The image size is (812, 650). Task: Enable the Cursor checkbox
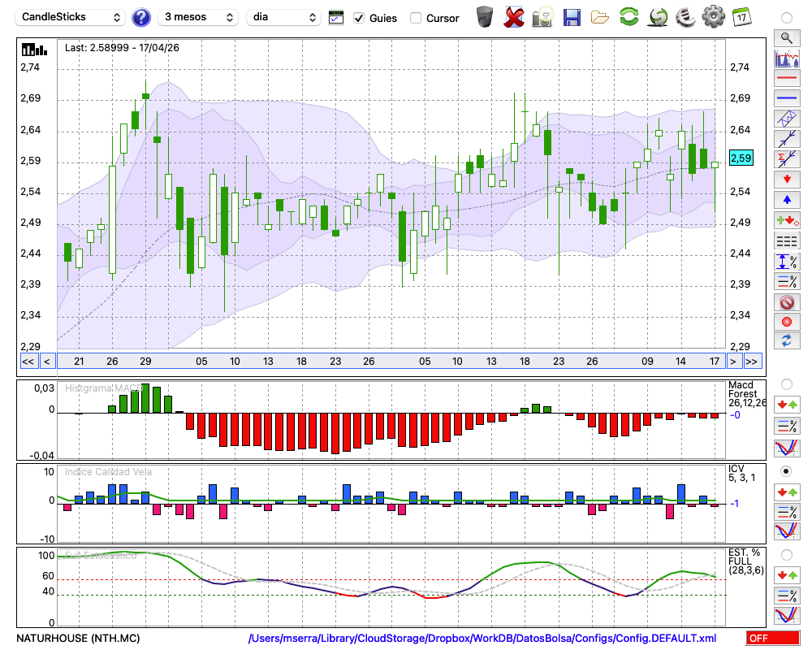415,18
